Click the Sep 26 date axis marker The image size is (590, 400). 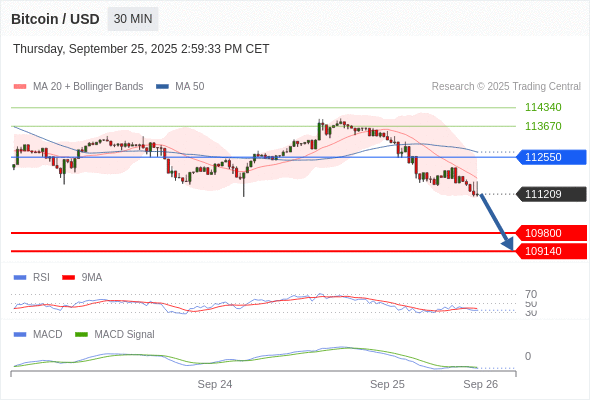[481, 384]
